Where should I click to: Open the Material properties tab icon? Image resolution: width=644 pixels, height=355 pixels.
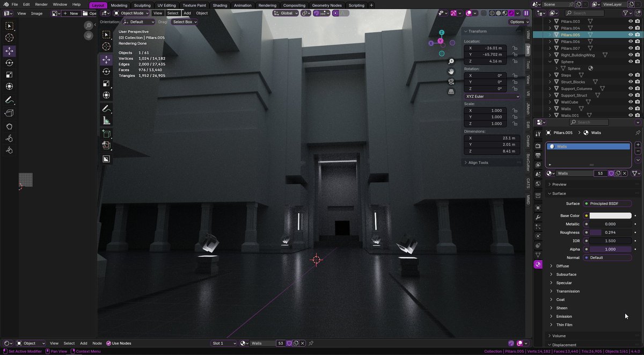pos(538,265)
